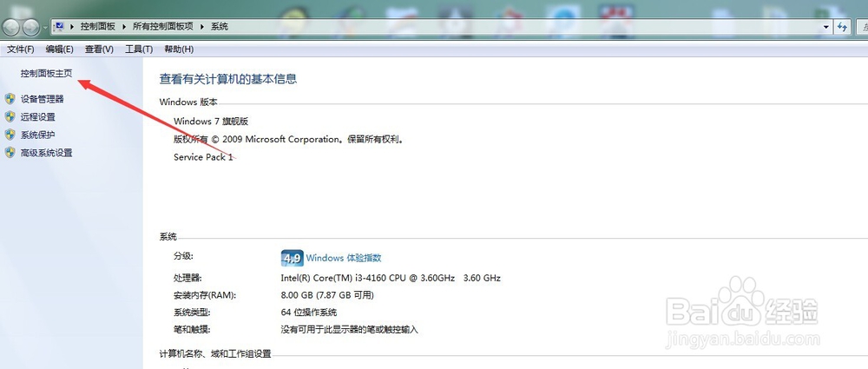868x369 pixels.
Task: Click the refresh button beside address bar
Action: point(843,27)
